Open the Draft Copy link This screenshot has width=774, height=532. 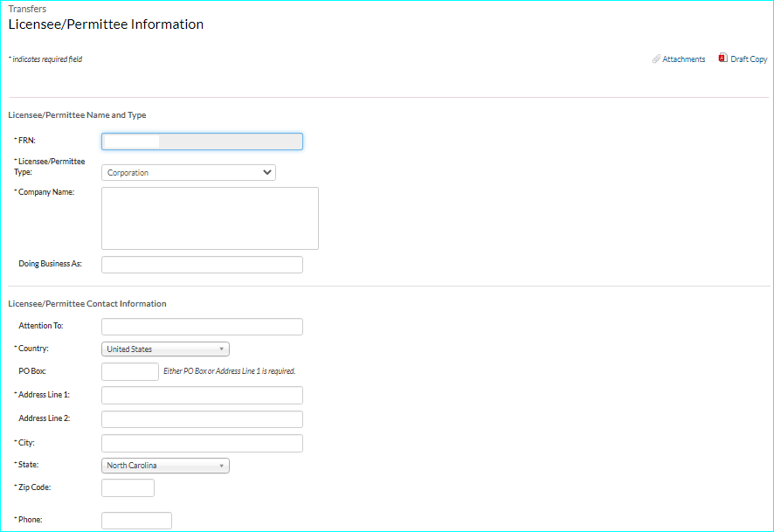coord(749,59)
